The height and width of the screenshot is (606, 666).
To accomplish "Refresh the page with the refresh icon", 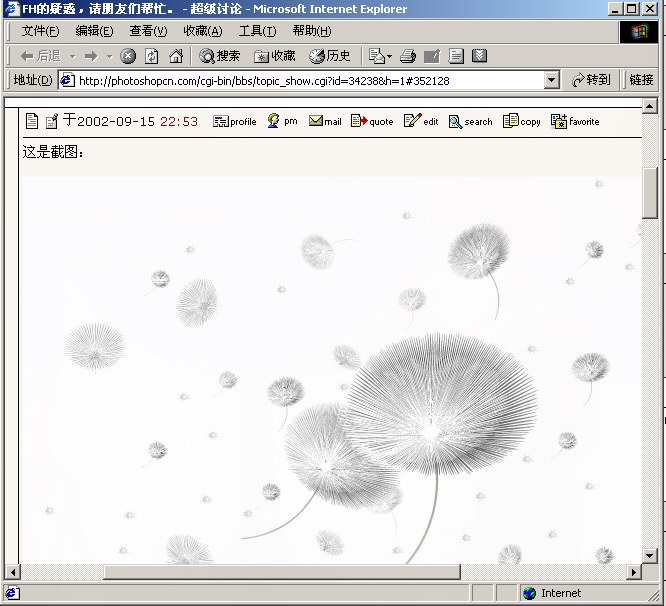I will 152,56.
